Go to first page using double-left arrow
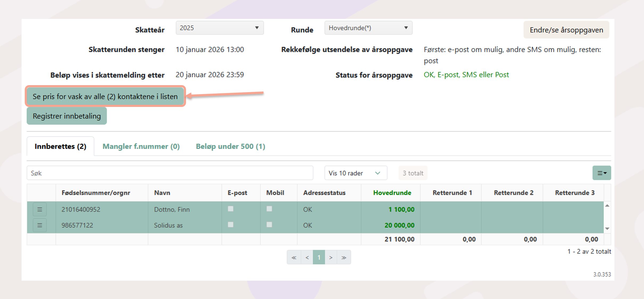Image resolution: width=644 pixels, height=299 pixels. tap(294, 257)
